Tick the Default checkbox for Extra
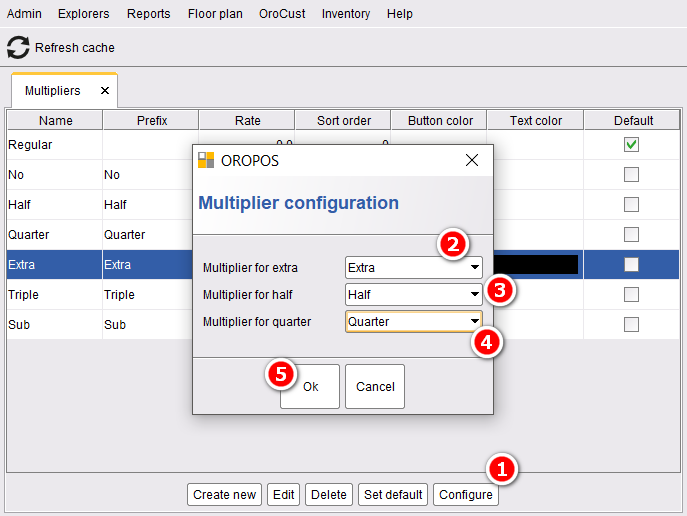Image resolution: width=687 pixels, height=516 pixels. (x=631, y=265)
